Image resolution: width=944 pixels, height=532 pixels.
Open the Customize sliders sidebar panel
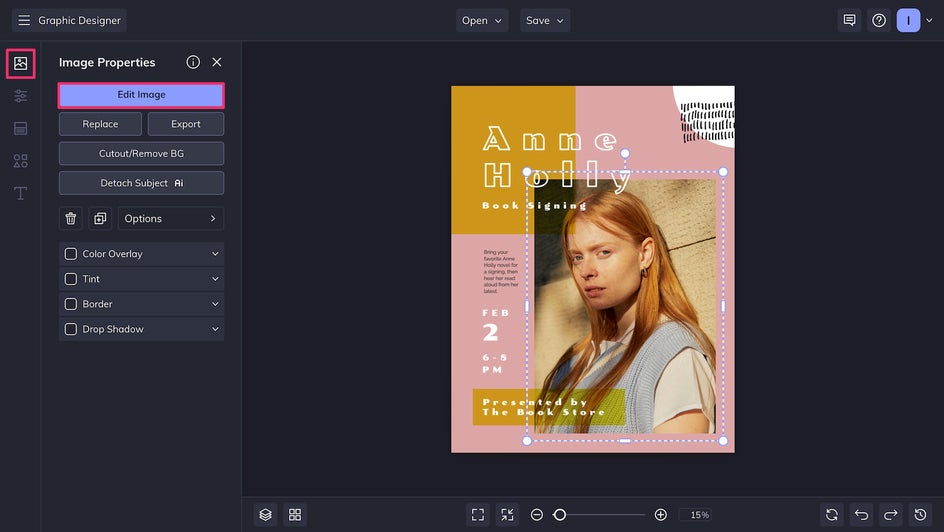tap(20, 96)
